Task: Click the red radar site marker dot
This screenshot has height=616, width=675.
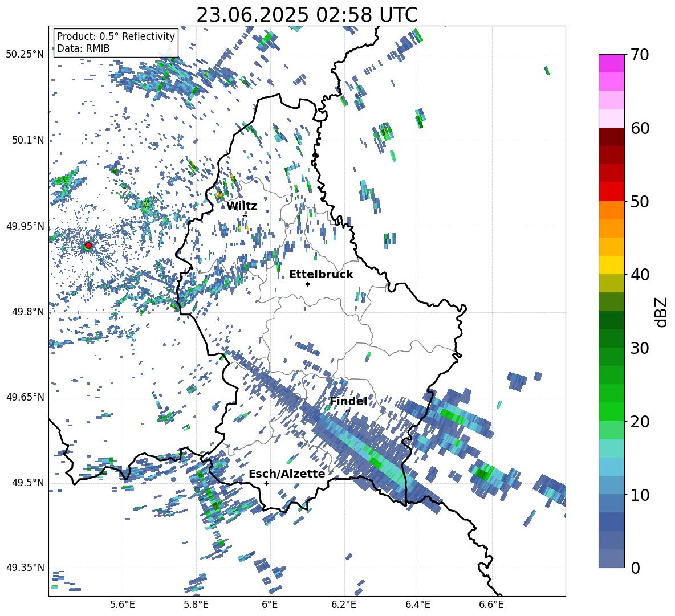Action: coord(88,245)
